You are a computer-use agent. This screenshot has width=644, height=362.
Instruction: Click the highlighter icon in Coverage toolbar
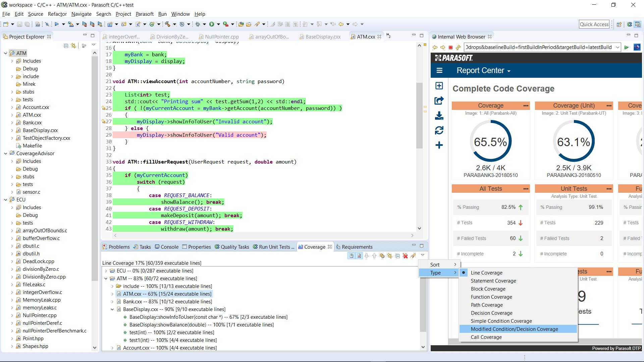tap(413, 256)
